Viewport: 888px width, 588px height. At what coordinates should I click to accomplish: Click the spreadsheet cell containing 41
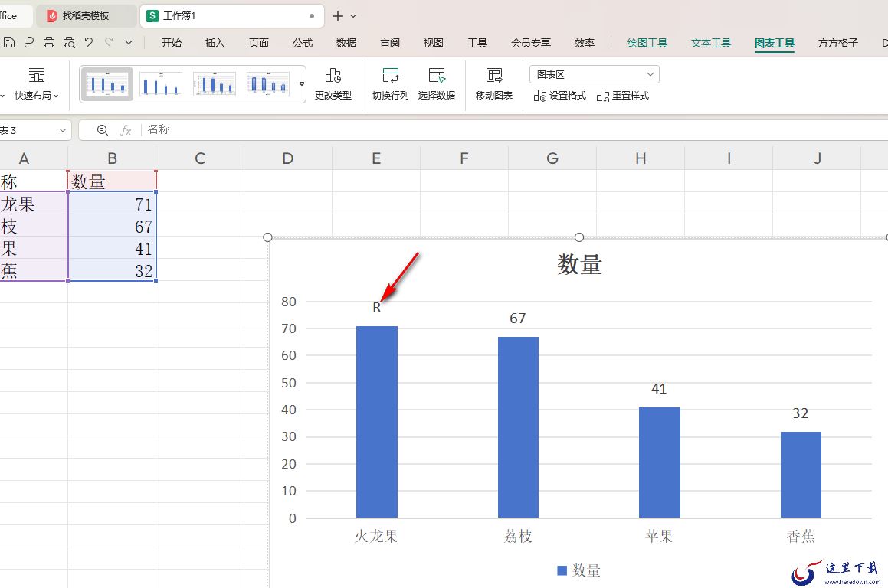[x=112, y=248]
